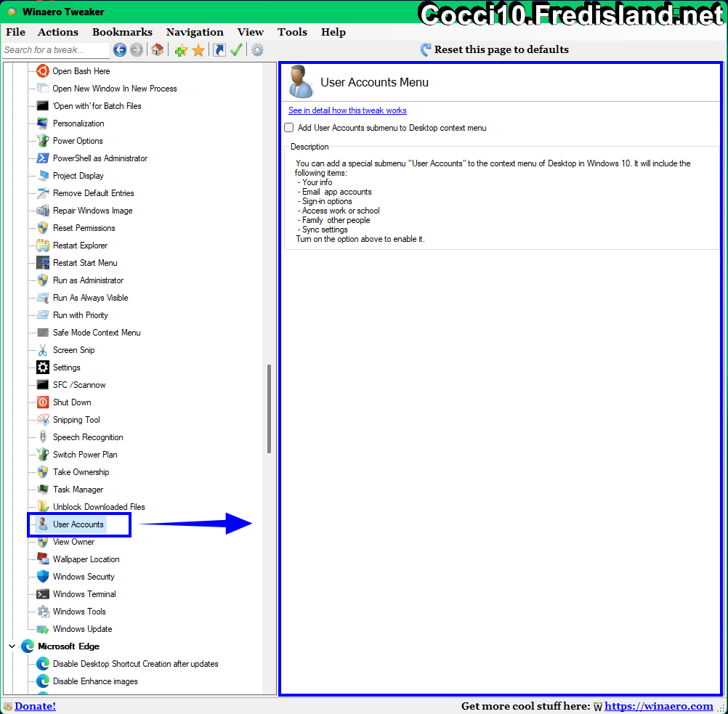The height and width of the screenshot is (714, 728).
Task: Click the Donate! link
Action: [x=35, y=706]
